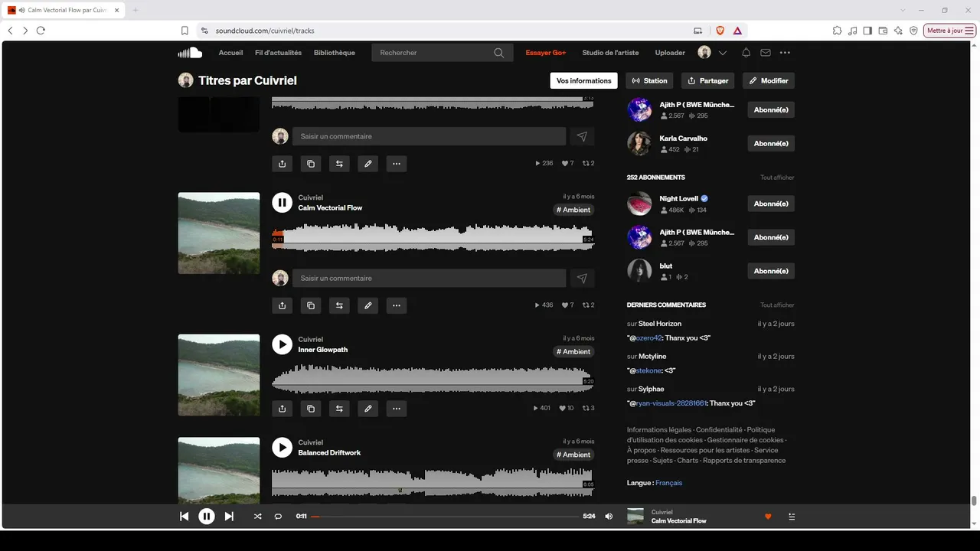Open Brave Leo AI sparkle icon

(899, 31)
